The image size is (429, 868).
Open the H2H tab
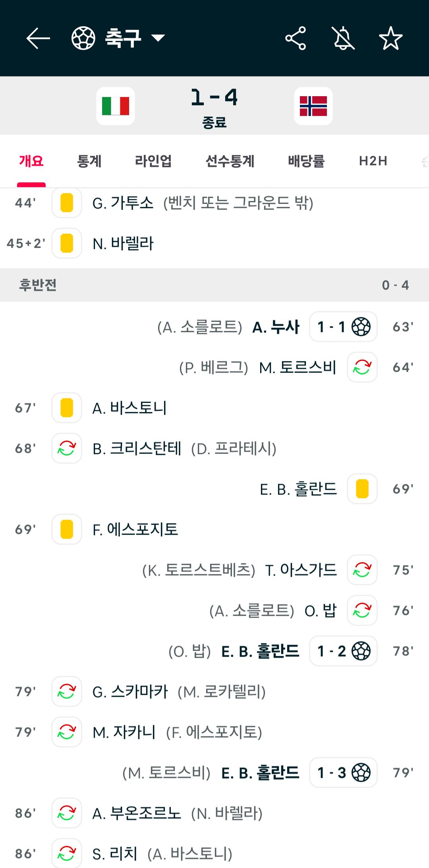[x=373, y=161]
